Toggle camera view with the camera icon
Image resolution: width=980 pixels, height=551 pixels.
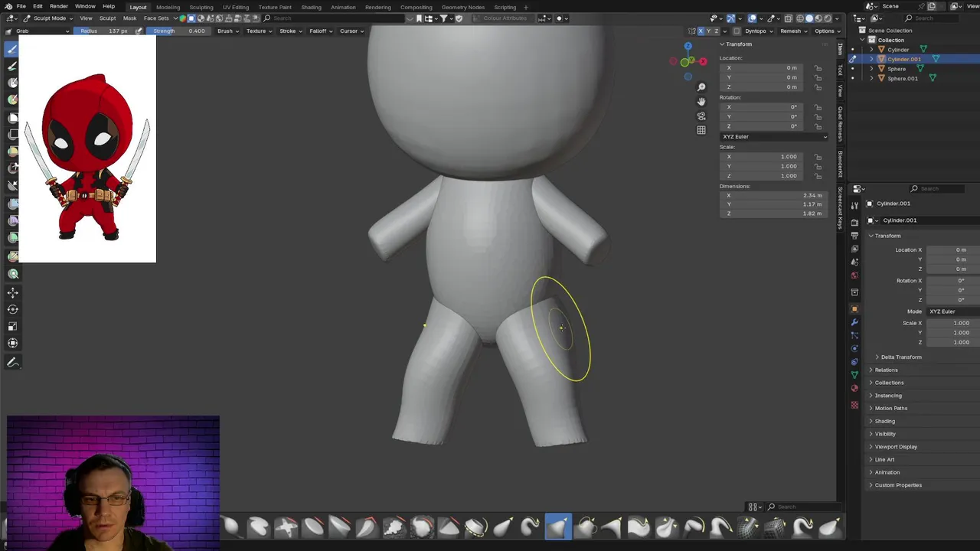point(701,116)
